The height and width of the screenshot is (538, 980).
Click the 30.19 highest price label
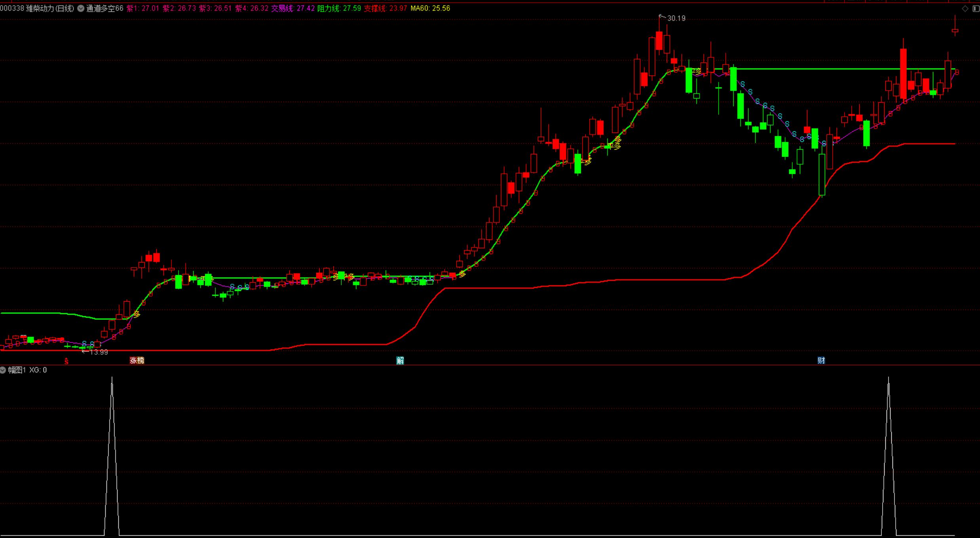(676, 18)
